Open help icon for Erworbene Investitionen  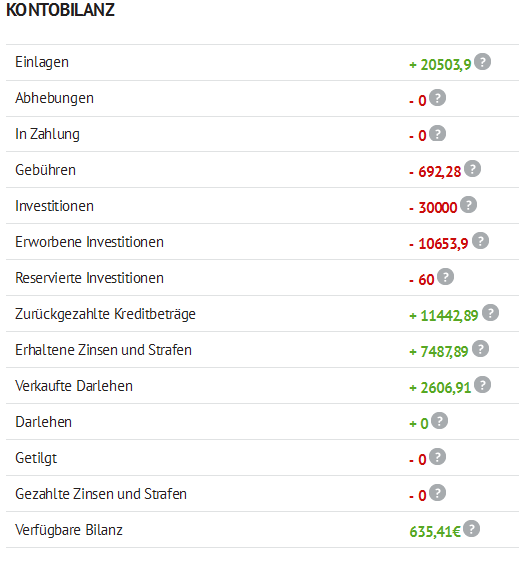point(480,241)
